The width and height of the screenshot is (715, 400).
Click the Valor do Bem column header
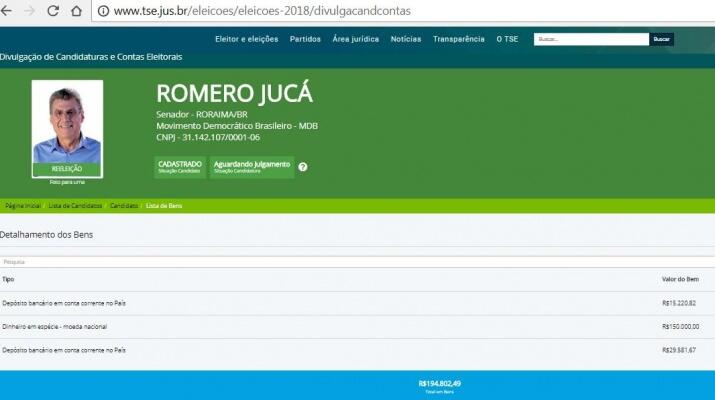pyautogui.click(x=680, y=279)
